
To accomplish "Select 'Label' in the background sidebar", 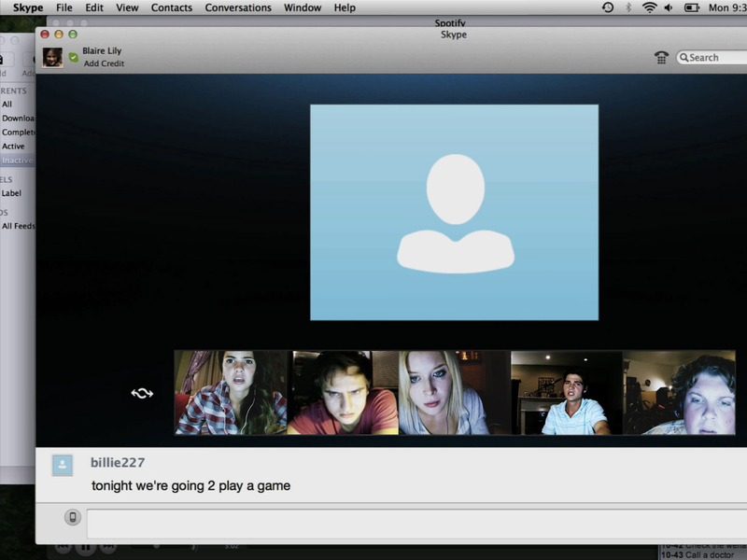I will [x=11, y=193].
